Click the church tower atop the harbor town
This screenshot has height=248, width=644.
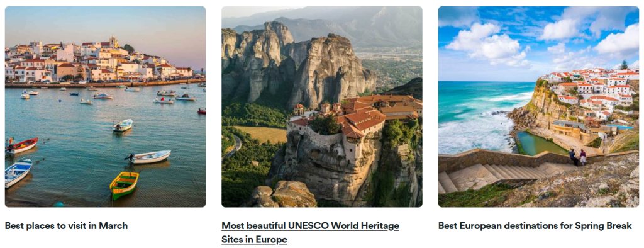113,42
